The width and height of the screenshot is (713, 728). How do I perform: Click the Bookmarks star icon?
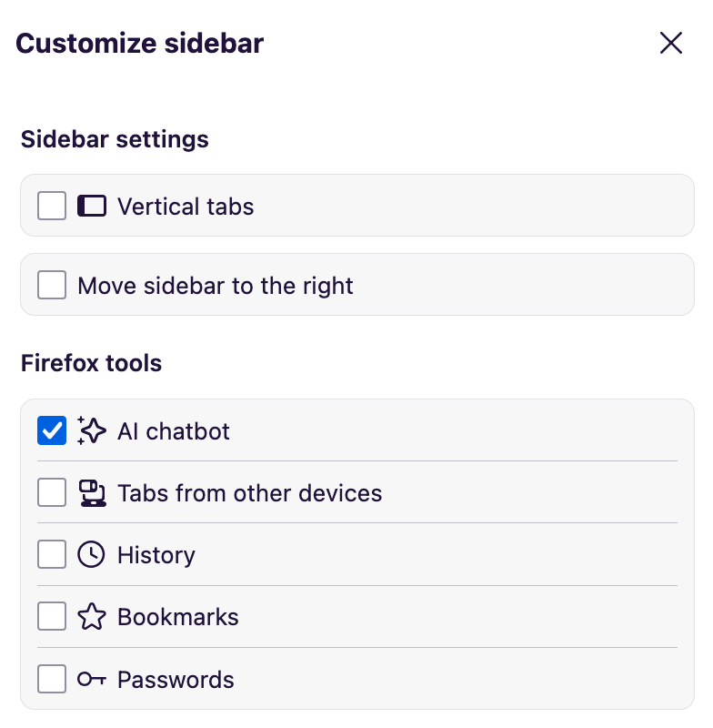[92, 616]
